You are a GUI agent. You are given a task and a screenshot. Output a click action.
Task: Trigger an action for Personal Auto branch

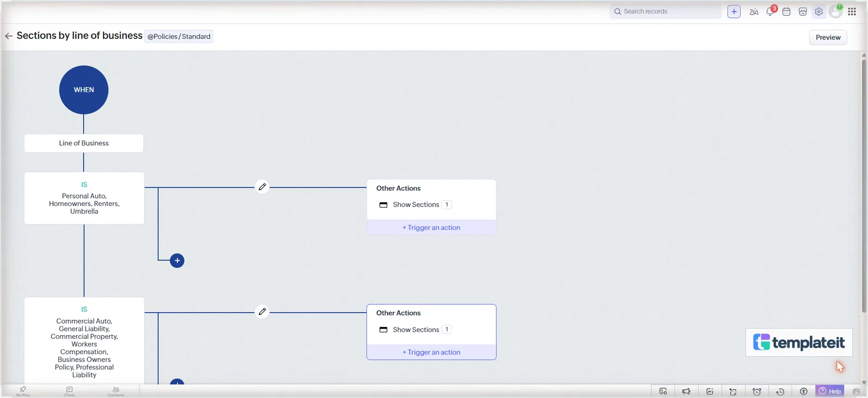click(x=431, y=228)
